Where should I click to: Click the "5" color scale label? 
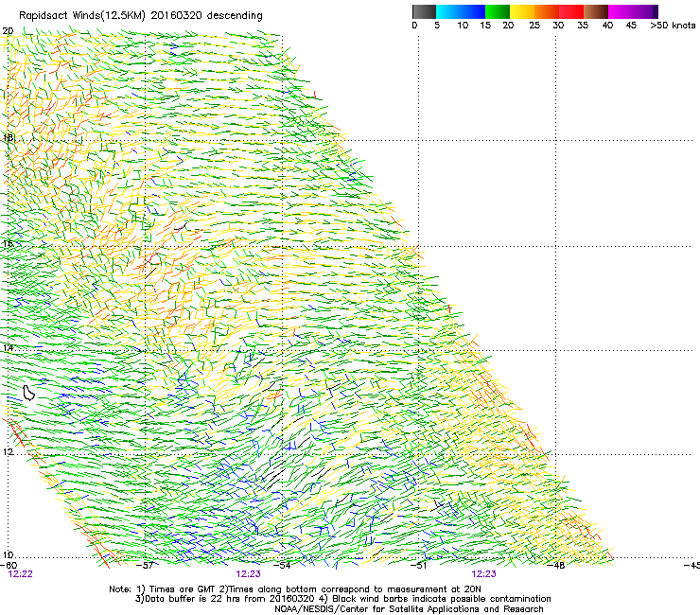click(x=437, y=25)
